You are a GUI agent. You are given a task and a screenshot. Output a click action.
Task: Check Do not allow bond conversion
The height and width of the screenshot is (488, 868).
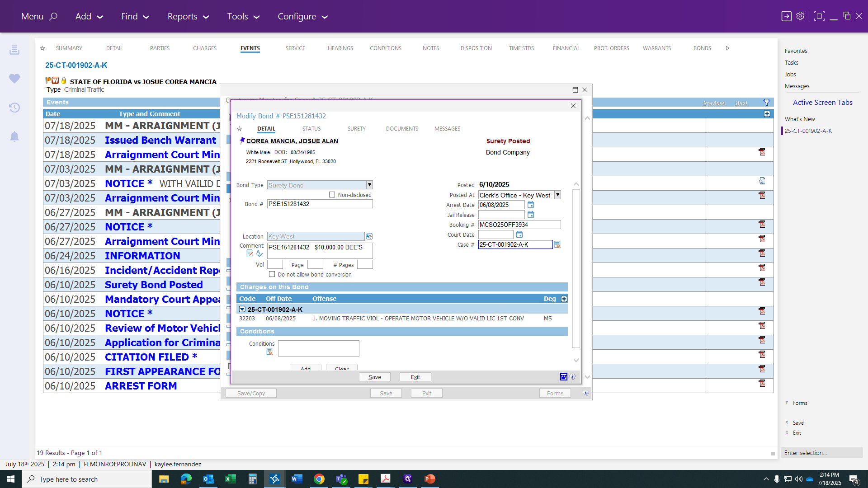click(x=272, y=274)
